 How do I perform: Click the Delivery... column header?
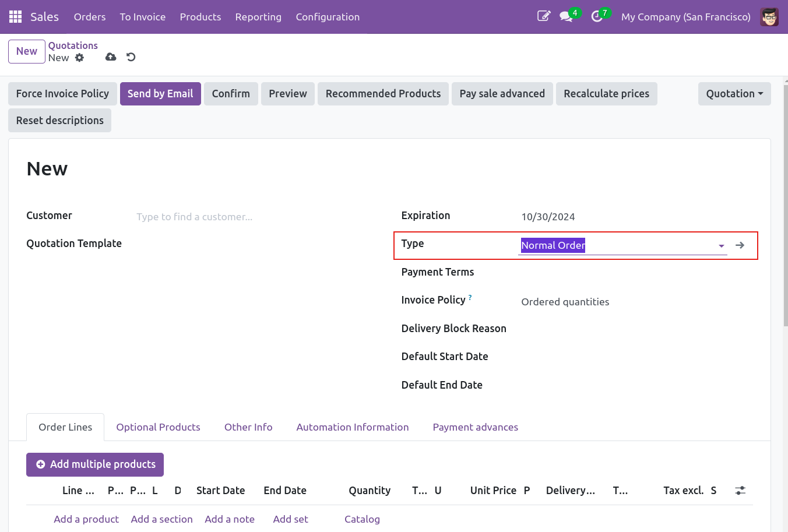click(571, 491)
